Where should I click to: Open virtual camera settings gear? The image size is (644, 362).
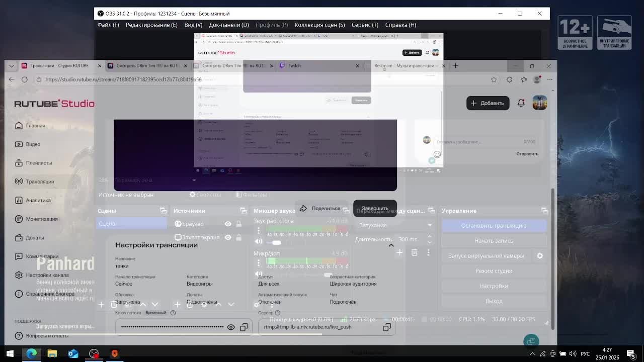[540, 256]
